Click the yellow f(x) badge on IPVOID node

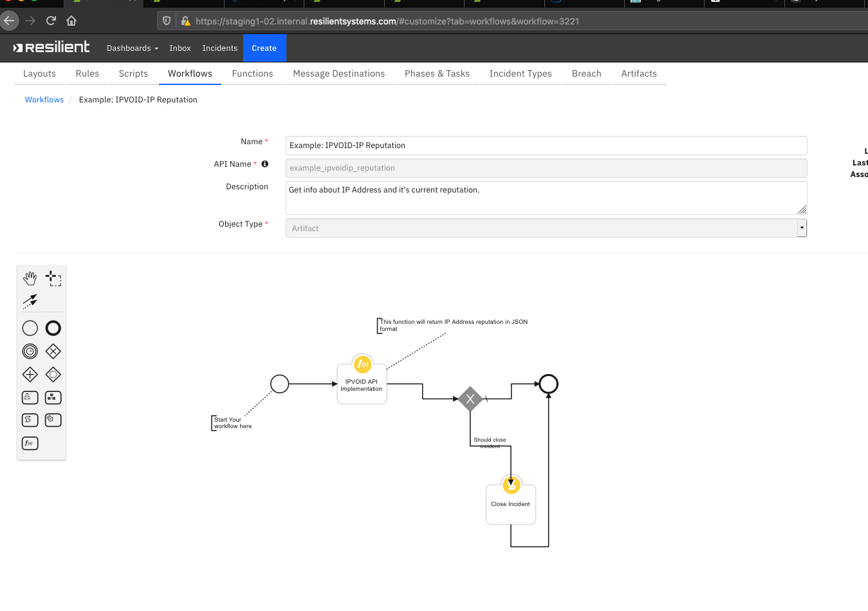pos(362,364)
